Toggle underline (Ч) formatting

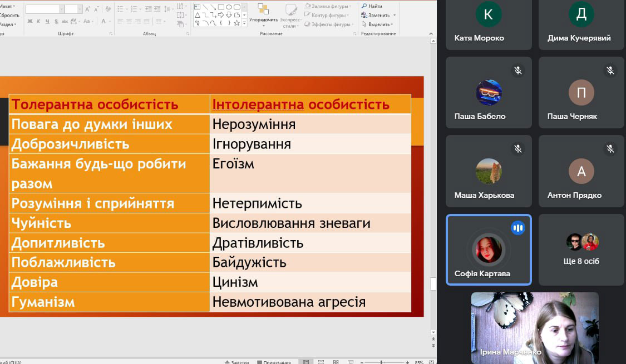coord(47,22)
